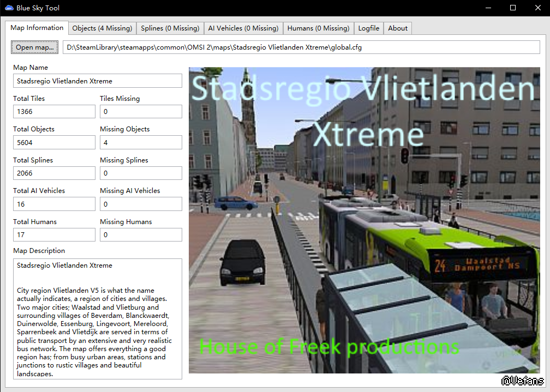The height and width of the screenshot is (392, 550).
Task: Select the Total Objects value 5604
Action: click(54, 142)
